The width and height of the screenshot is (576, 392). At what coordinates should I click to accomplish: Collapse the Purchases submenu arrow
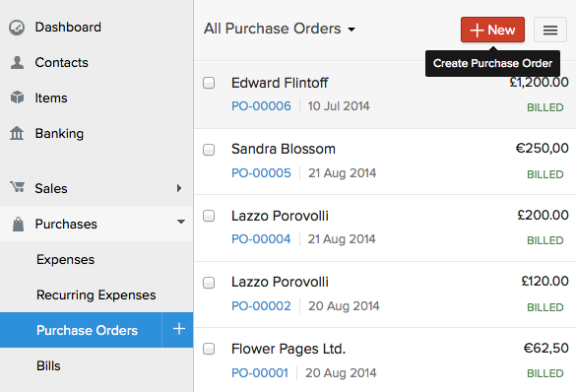181,222
